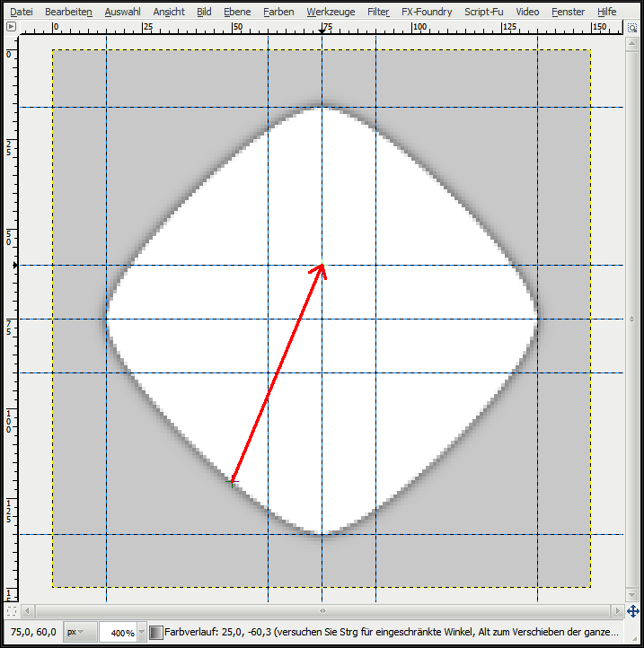
Task: Open the Script-Fu menu
Action: [484, 12]
